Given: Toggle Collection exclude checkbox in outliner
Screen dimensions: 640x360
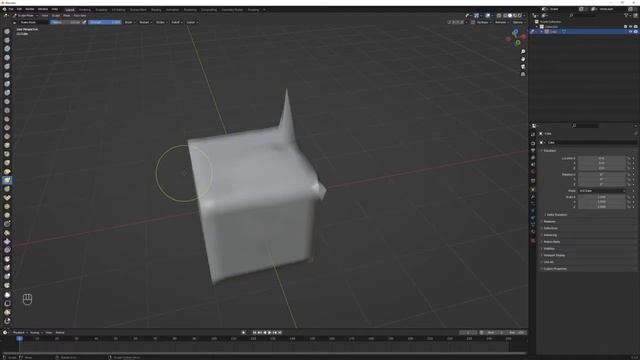Looking at the screenshot, I should click(625, 27).
